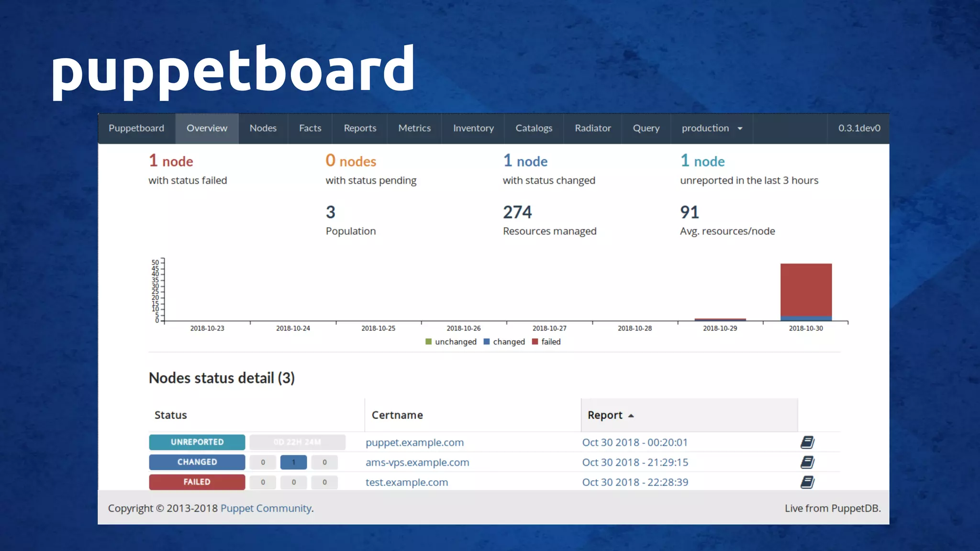Sort by the Report column header

click(x=690, y=415)
